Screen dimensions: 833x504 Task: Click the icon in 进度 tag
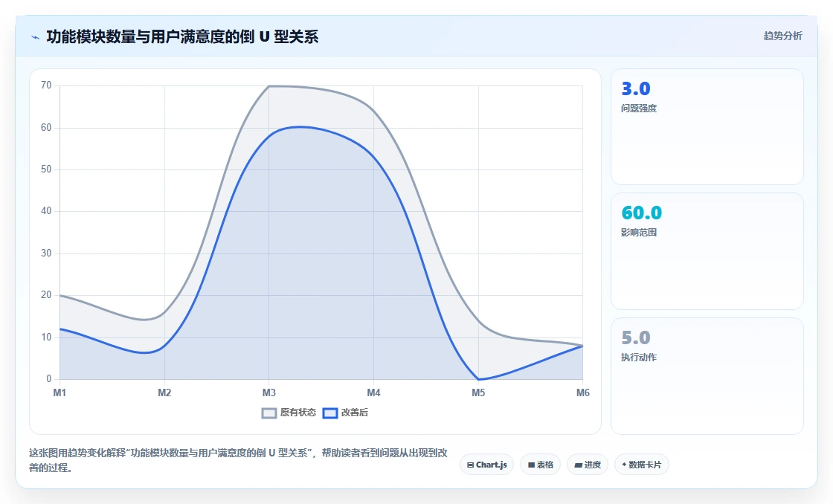[579, 465]
